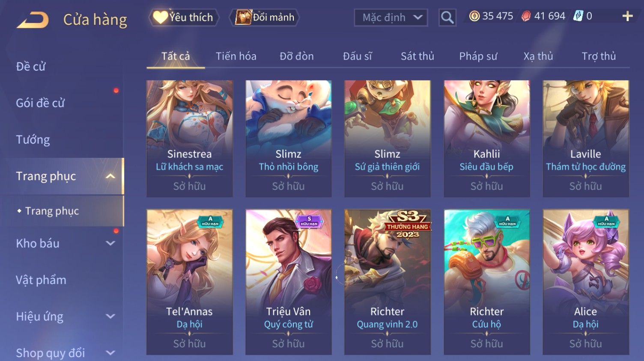Open Richter Quang vinh 2.0 skin card
The image size is (644, 361).
(x=387, y=282)
